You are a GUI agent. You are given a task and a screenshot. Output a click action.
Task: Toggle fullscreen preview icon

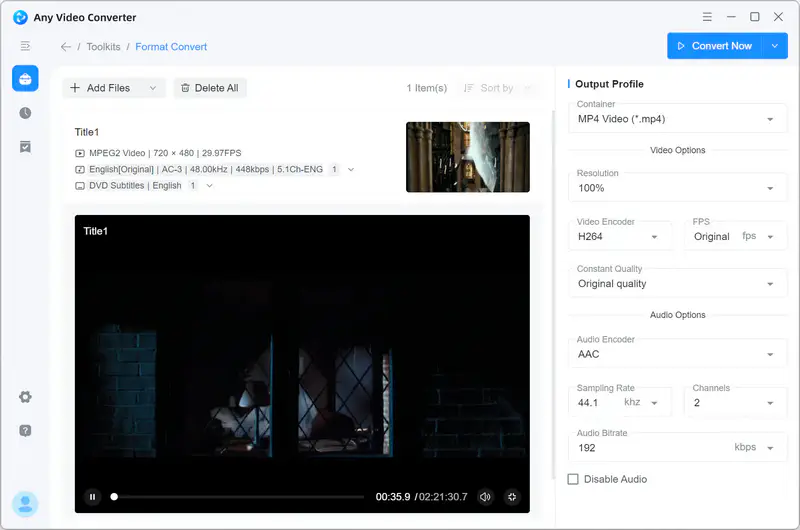coord(512,496)
